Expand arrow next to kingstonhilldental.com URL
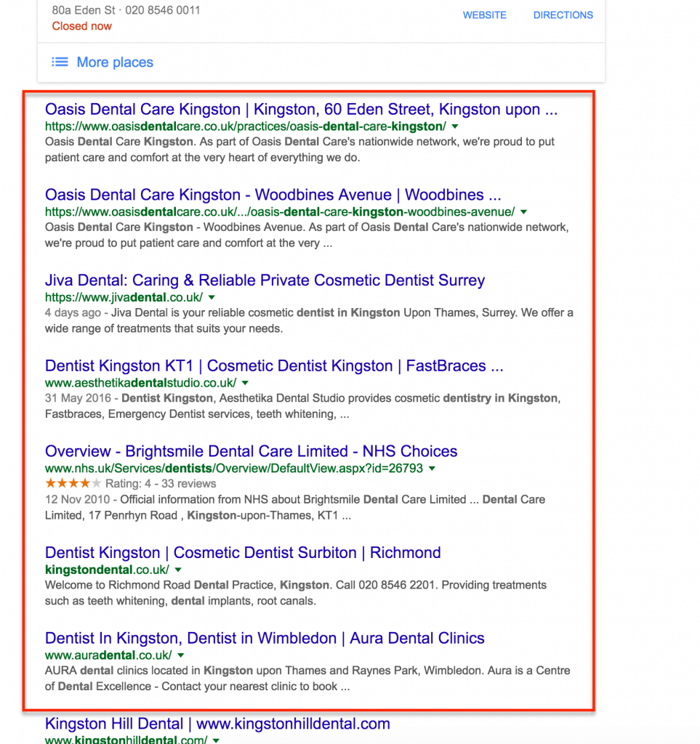The width and height of the screenshot is (700, 744). [x=216, y=740]
